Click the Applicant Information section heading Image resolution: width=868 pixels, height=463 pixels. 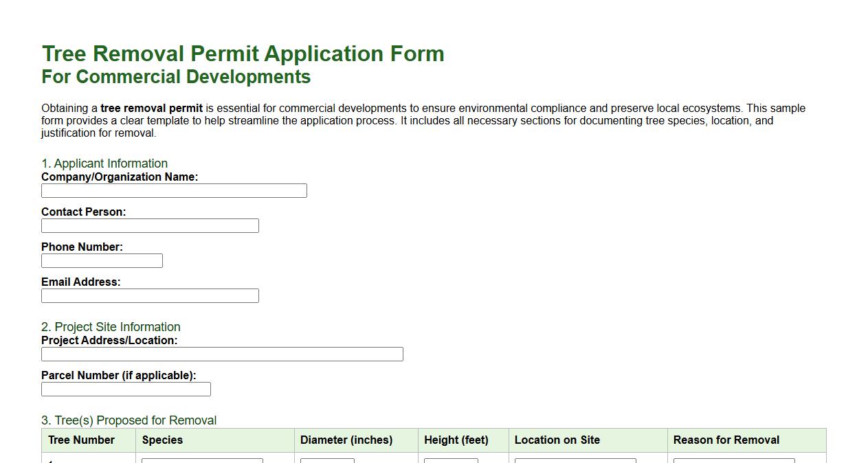tap(104, 163)
